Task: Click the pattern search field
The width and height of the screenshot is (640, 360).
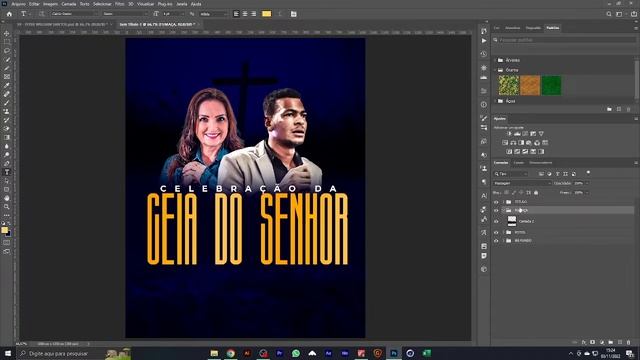Action: 563,40
